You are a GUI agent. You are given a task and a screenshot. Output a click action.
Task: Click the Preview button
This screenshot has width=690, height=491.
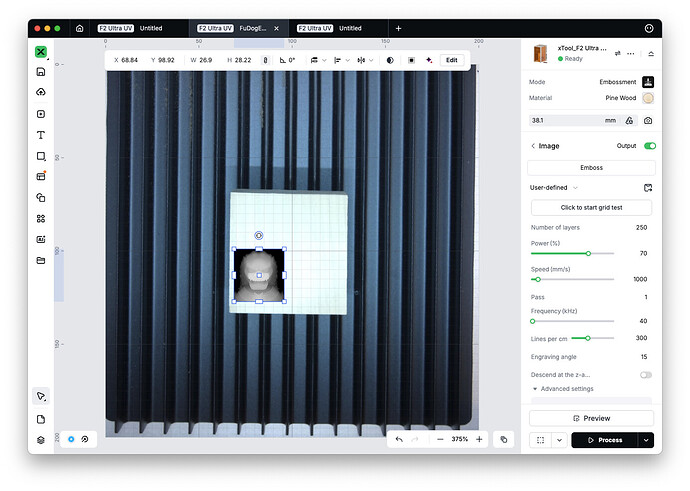click(591, 418)
